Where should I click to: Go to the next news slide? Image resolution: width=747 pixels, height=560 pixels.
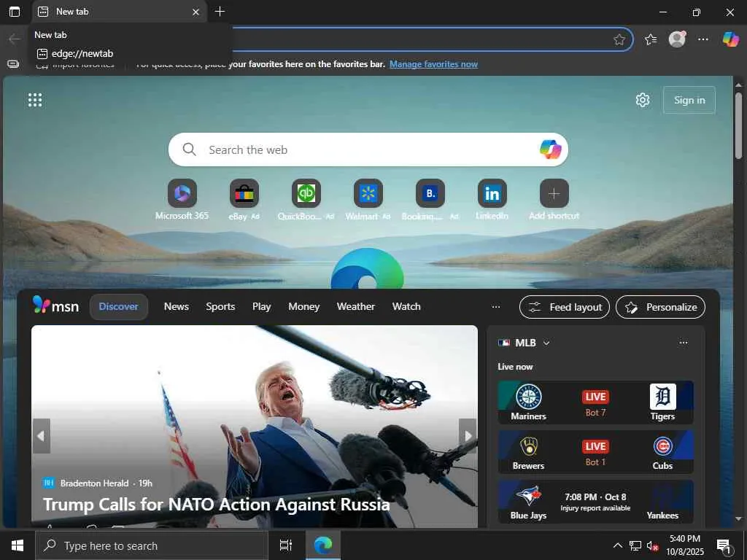tap(468, 436)
